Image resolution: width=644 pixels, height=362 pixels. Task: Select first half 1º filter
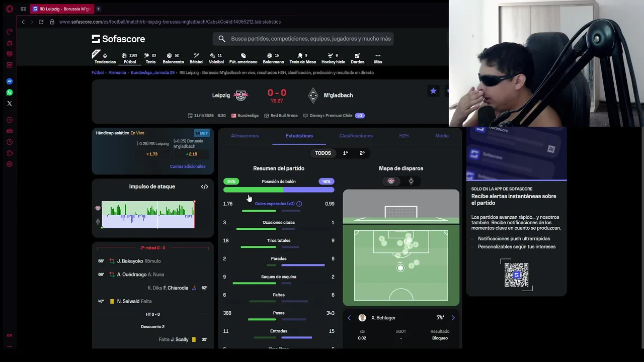[345, 153]
